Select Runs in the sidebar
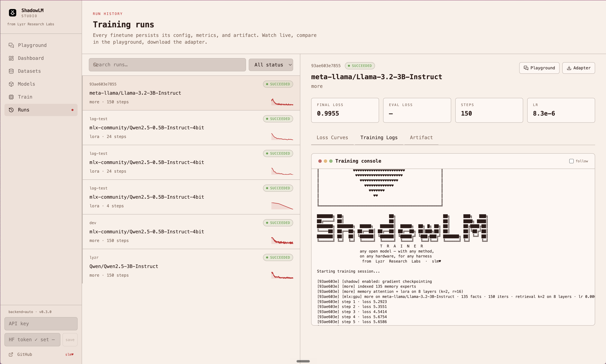Image resolution: width=606 pixels, height=364 pixels. point(41,110)
